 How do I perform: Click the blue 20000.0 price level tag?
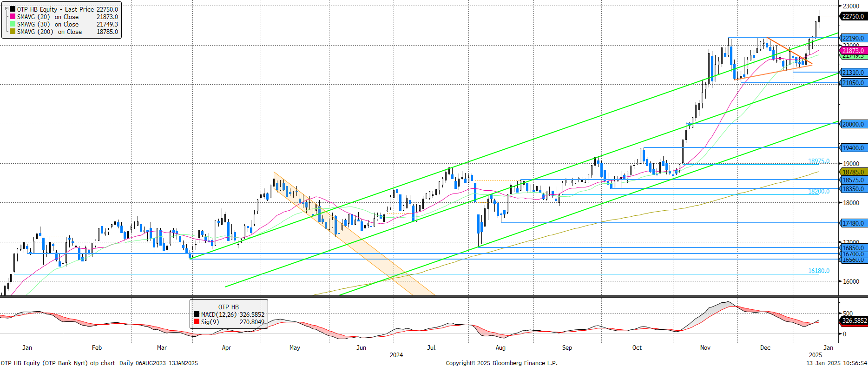point(853,124)
